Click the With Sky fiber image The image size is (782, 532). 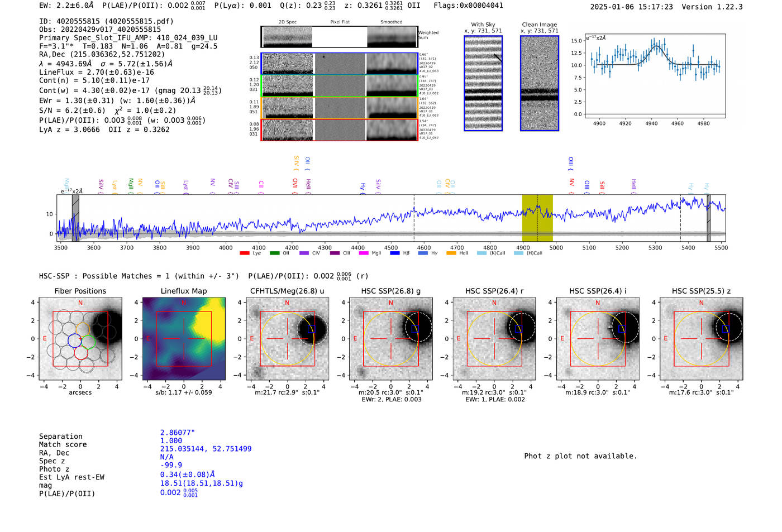point(483,83)
